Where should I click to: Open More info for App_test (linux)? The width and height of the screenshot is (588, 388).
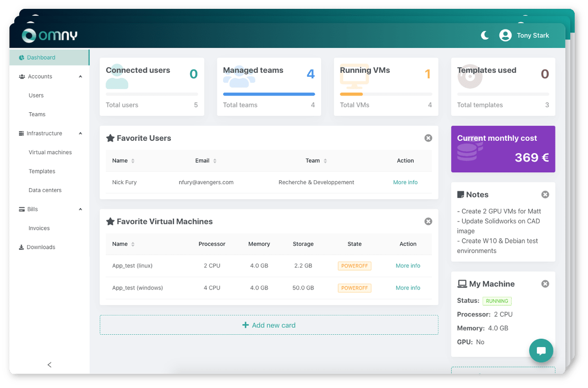pyautogui.click(x=408, y=265)
